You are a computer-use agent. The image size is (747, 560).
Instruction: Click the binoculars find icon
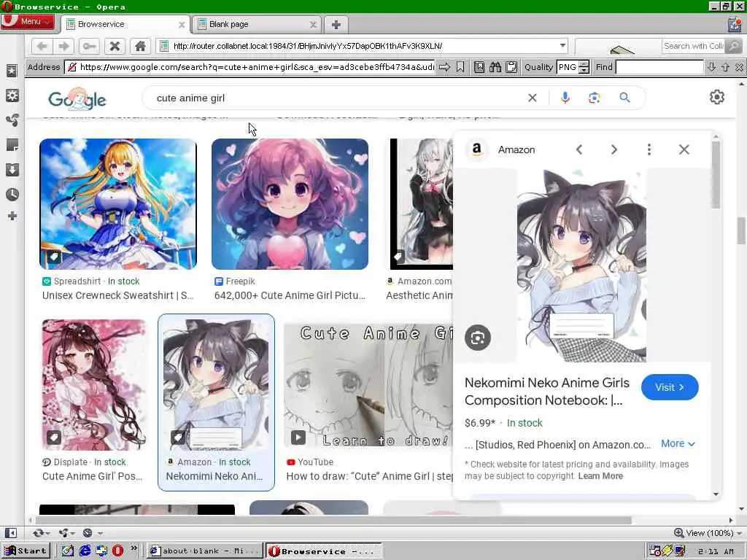tap(495, 67)
